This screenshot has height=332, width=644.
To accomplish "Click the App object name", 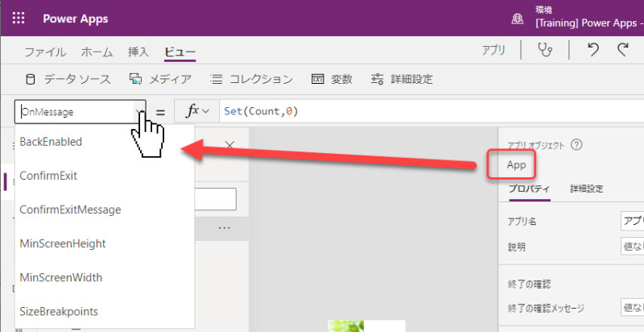I will pos(516,165).
